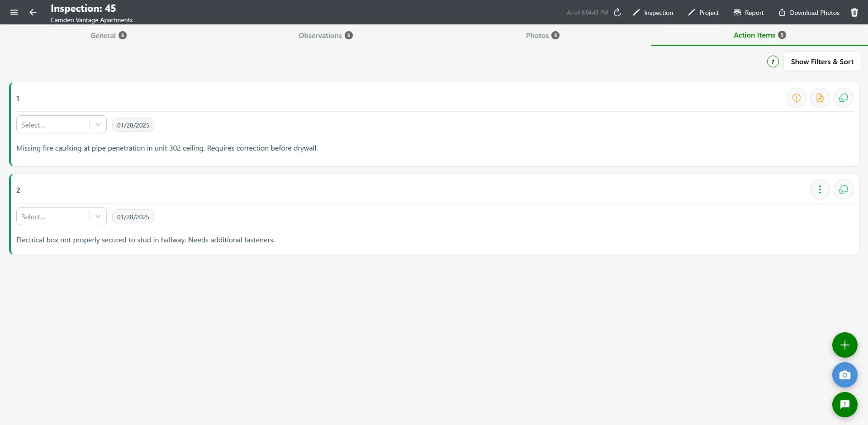Refresh the inspection data
The width and height of the screenshot is (868, 425).
point(617,13)
